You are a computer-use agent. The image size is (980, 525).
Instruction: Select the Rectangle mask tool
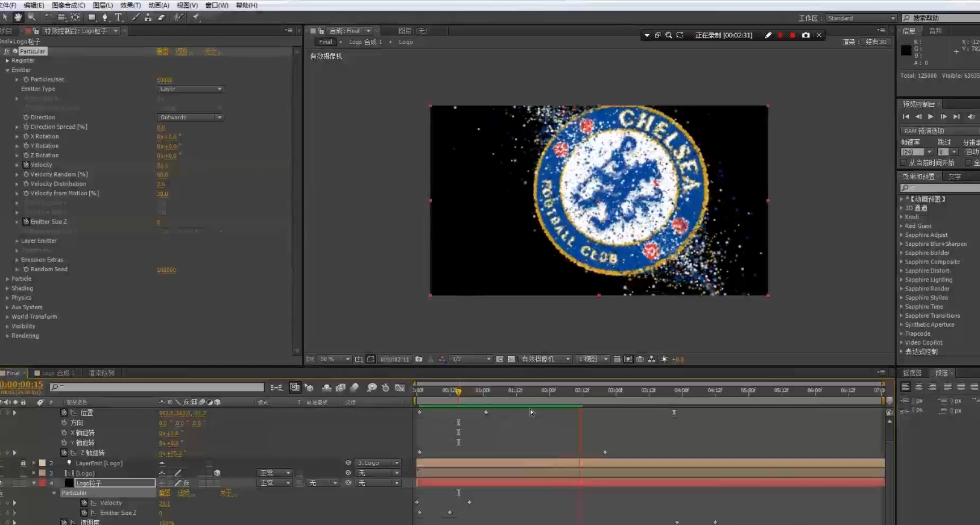point(92,17)
